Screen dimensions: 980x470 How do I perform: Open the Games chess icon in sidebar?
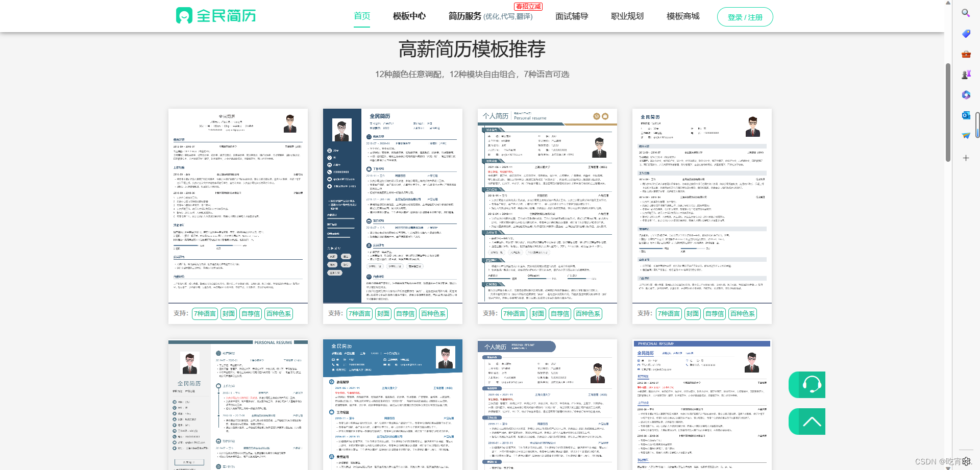click(966, 75)
